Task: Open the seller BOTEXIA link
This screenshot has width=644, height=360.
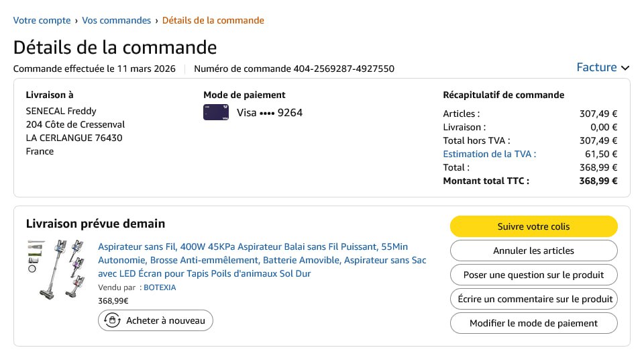Action: coord(160,287)
